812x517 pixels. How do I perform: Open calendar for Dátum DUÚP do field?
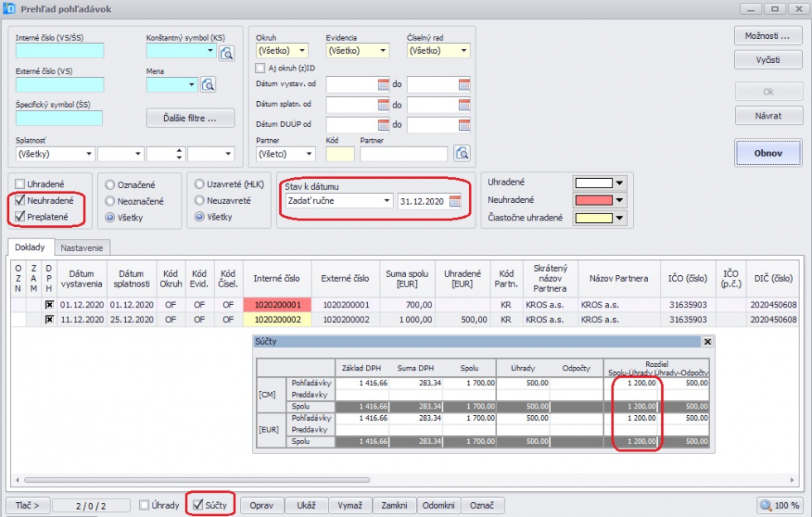pos(464,125)
